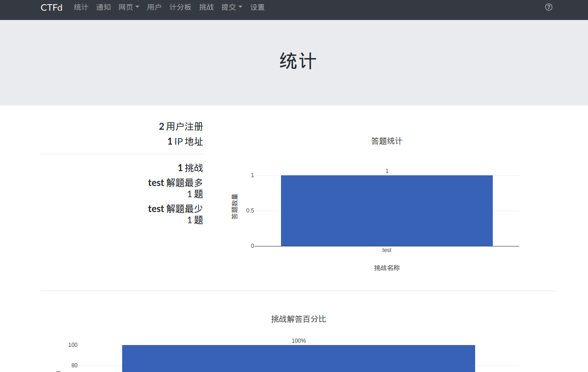Open the 设置 nav item
The height and width of the screenshot is (372, 588).
pos(257,7)
